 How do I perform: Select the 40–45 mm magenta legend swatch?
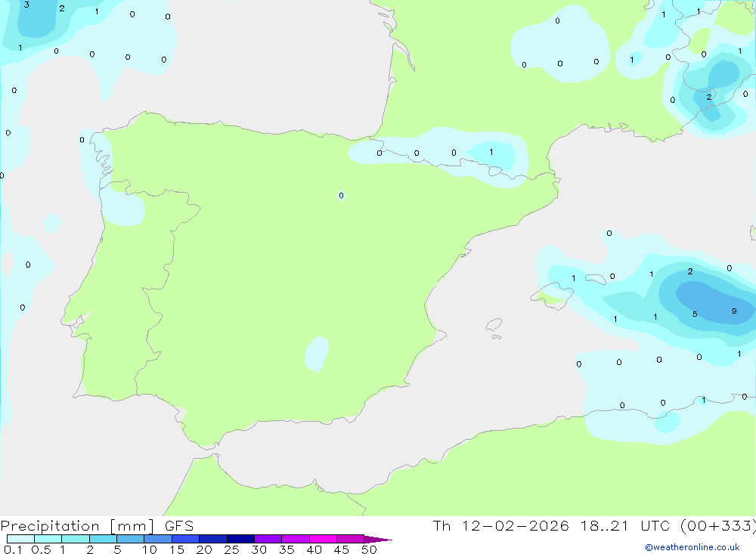point(323,539)
